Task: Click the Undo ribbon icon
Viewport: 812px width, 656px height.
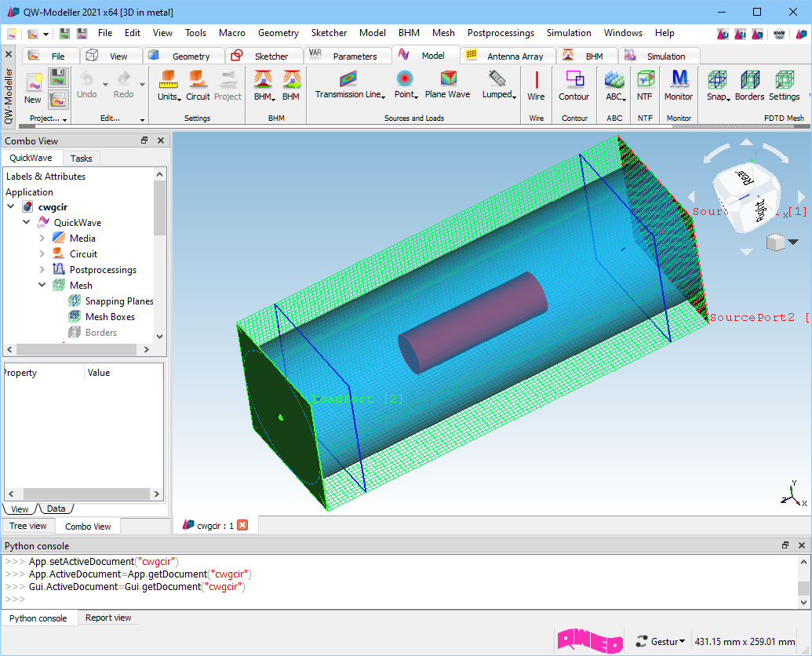Action: [86, 86]
